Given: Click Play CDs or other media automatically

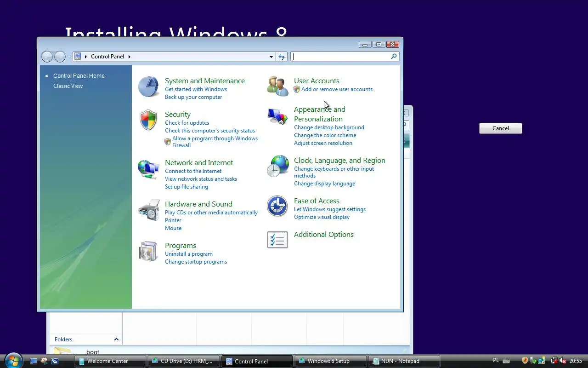Looking at the screenshot, I should pos(211,213).
